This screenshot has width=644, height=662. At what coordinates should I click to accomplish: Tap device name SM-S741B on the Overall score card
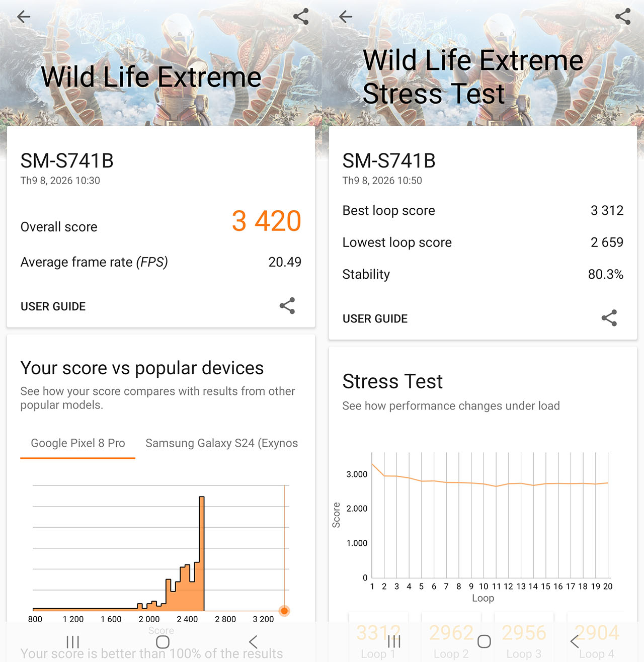point(67,161)
